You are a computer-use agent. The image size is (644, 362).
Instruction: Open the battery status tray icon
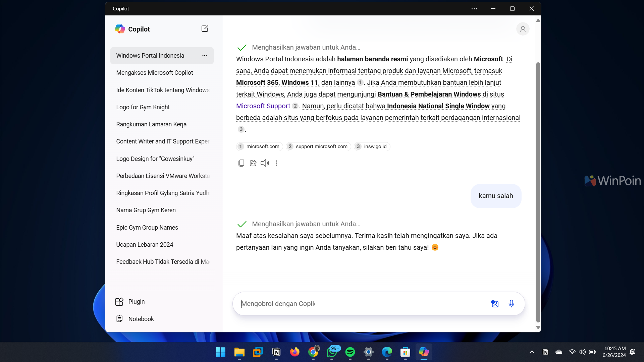(x=592, y=352)
